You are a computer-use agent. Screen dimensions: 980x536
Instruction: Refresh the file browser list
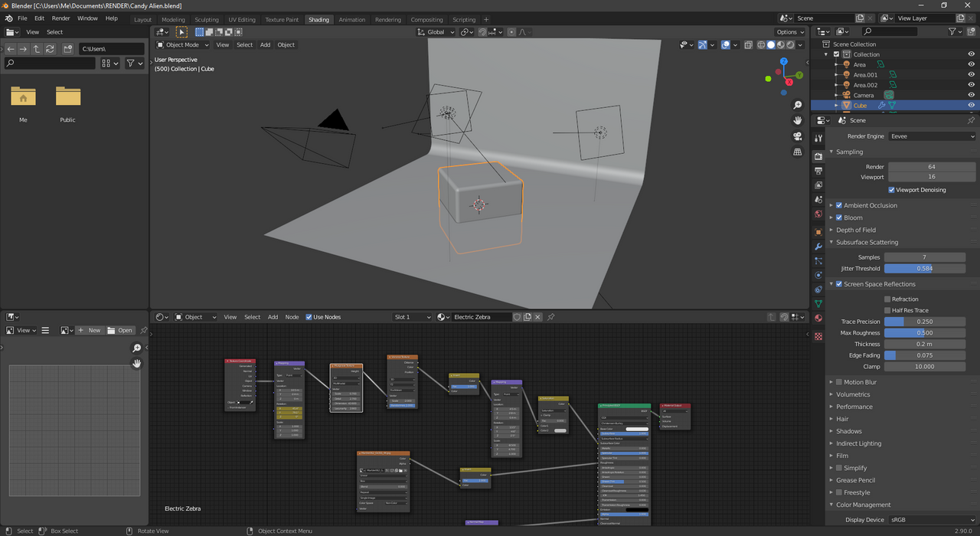(50, 49)
